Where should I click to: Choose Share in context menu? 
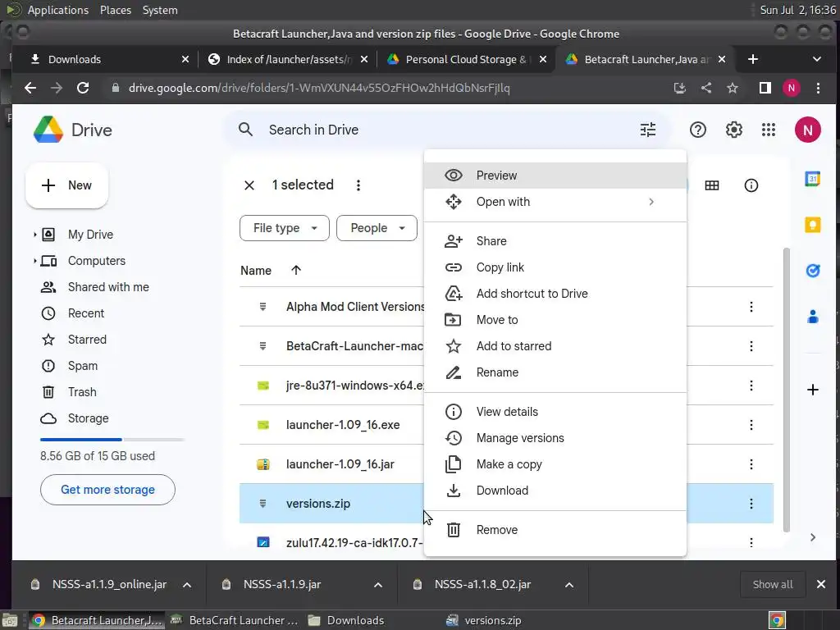coord(555,241)
